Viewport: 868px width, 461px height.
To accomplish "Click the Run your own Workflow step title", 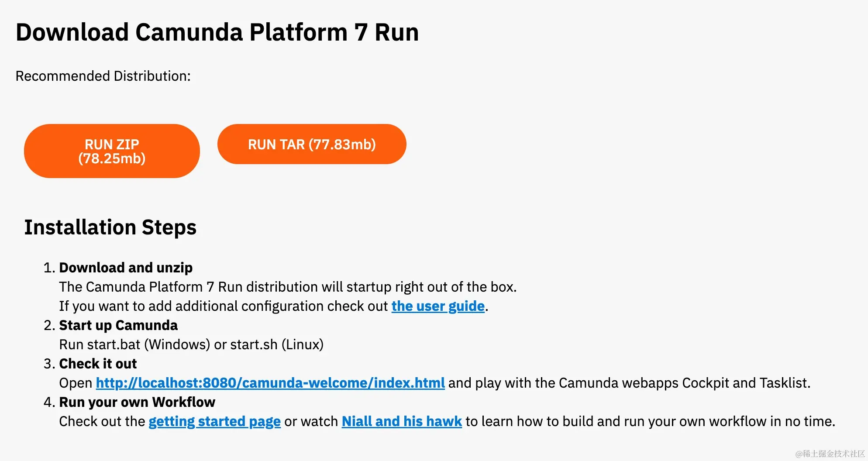I will (x=137, y=402).
